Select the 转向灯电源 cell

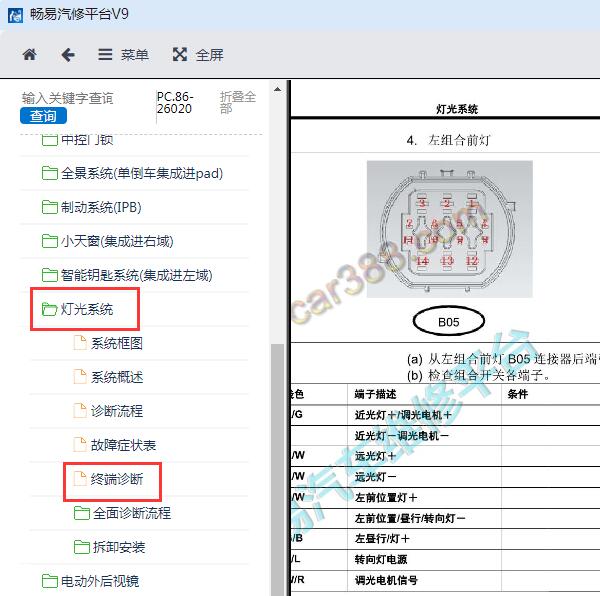click(x=424, y=560)
